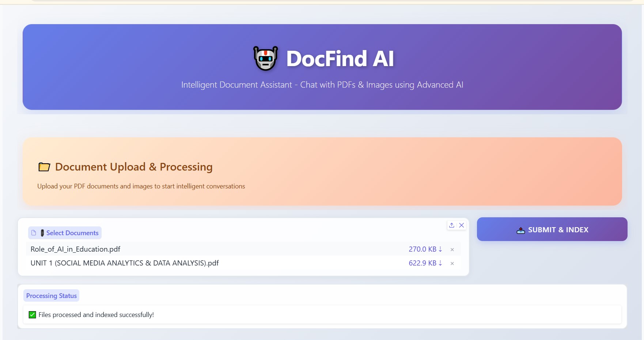The height and width of the screenshot is (340, 644).
Task: Click the 270.0 KB file size link
Action: point(423,249)
